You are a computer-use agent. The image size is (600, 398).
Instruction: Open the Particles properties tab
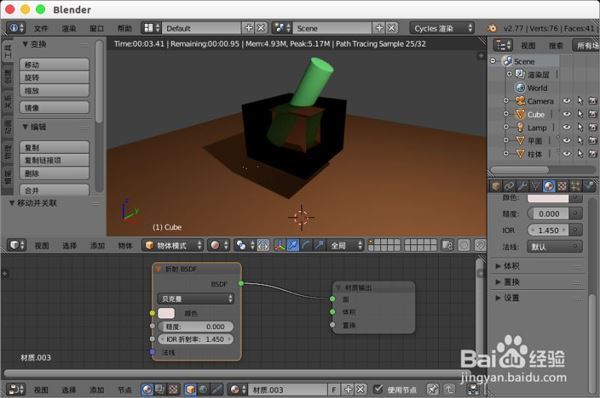coord(575,186)
